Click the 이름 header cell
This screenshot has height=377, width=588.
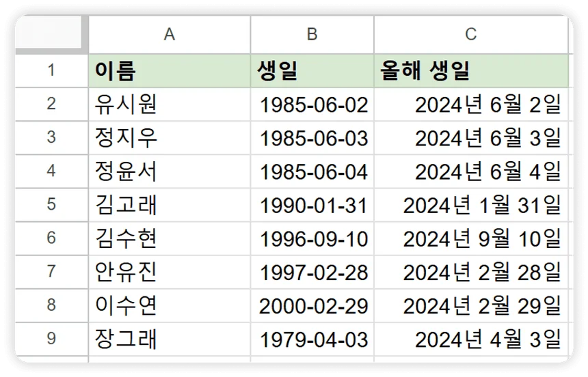(x=169, y=70)
